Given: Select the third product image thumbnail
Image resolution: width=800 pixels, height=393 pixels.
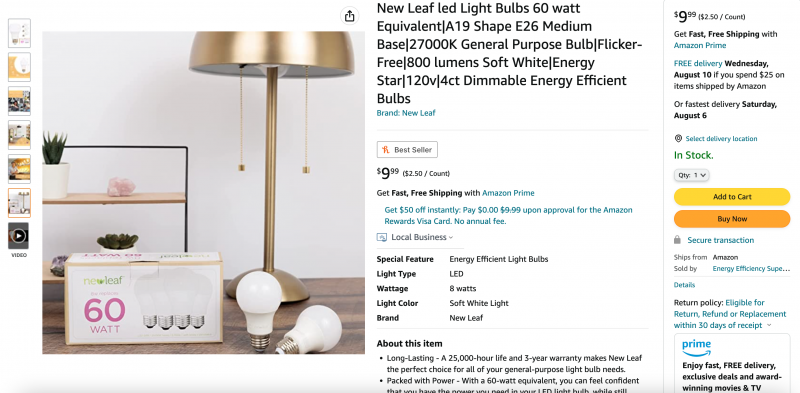Looking at the screenshot, I should (19, 101).
